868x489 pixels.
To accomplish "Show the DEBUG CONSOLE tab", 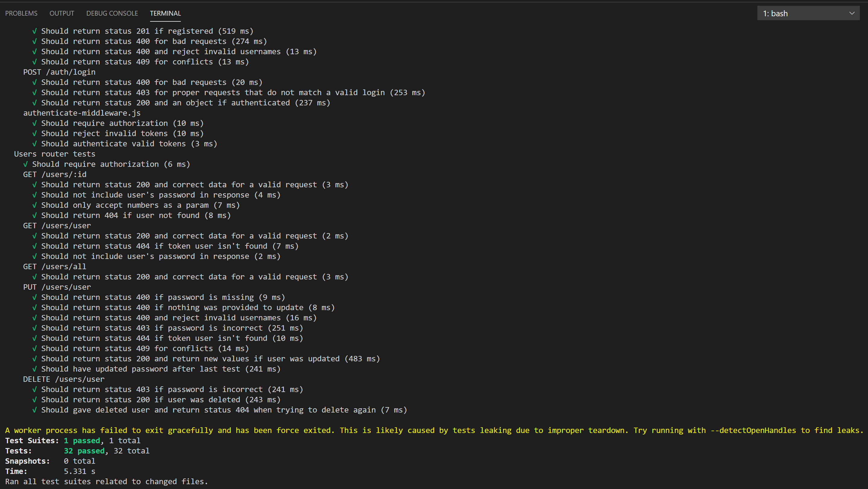I will (112, 14).
